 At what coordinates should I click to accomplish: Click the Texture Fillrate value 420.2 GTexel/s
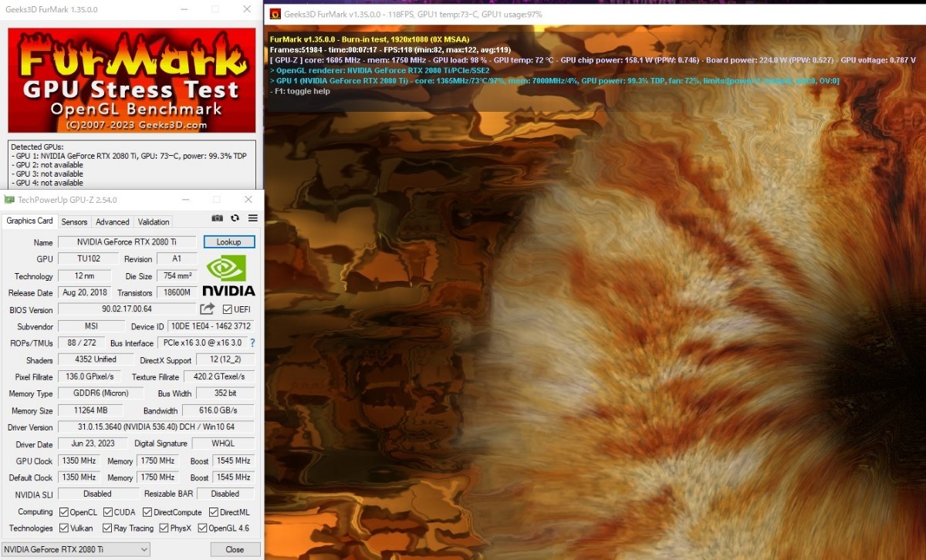tap(219, 376)
